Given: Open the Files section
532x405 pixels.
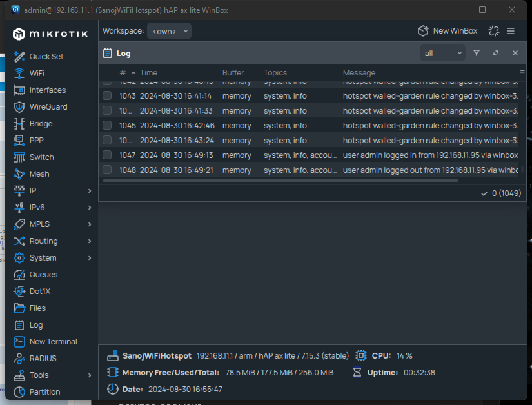Looking at the screenshot, I should point(37,308).
